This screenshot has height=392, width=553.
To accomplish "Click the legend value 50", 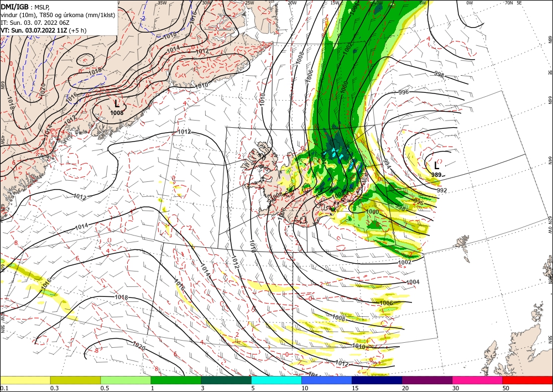I will pyautogui.click(x=506, y=388).
